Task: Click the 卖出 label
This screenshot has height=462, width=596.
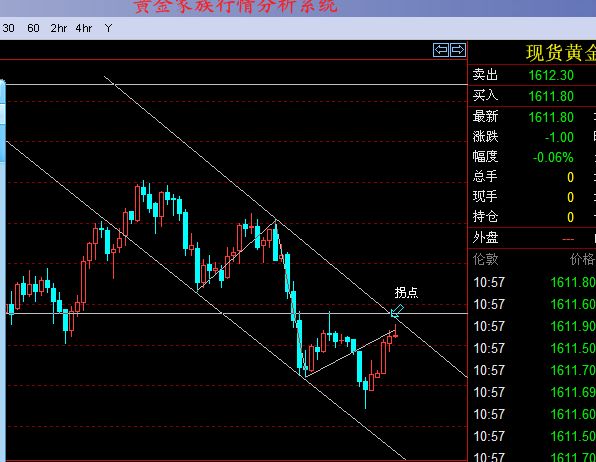Action: click(x=485, y=75)
